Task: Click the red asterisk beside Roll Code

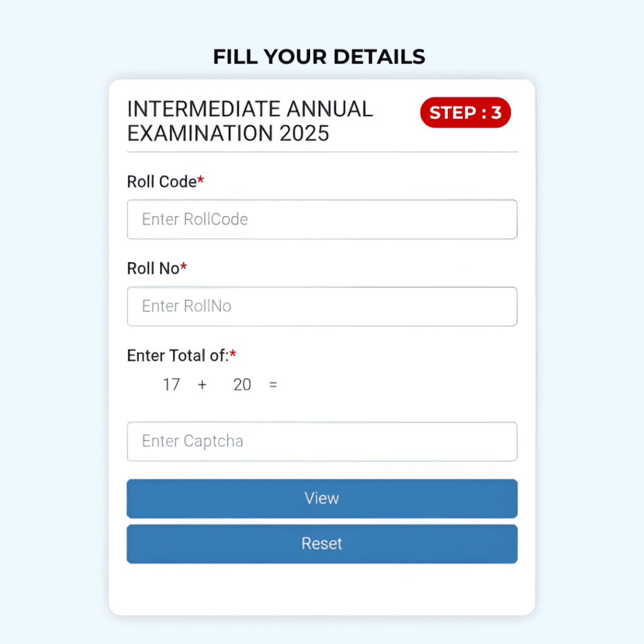Action: 201,179
